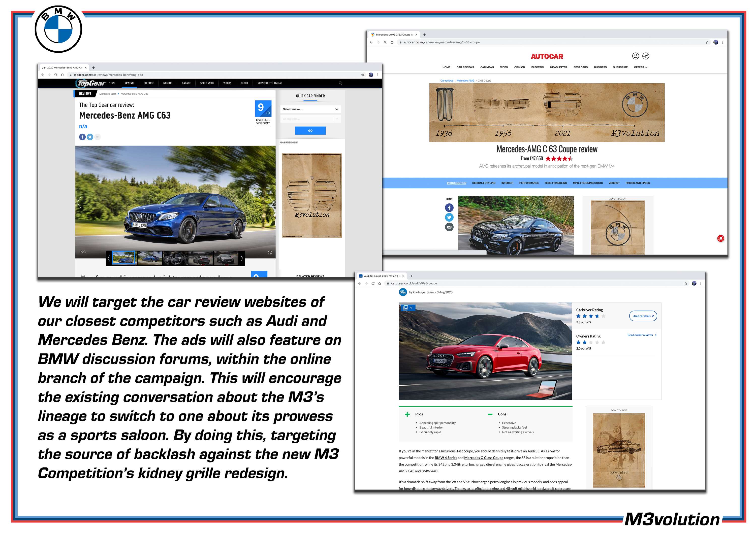Open the Select make dropdown
756x534 pixels.
coord(310,109)
